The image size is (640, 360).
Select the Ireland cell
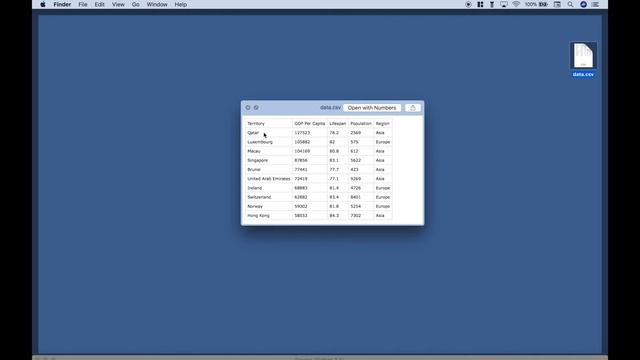tap(269, 188)
